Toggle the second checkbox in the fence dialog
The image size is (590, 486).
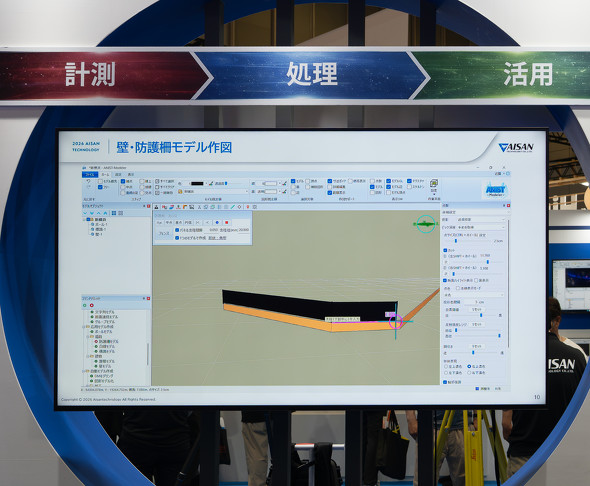pyautogui.click(x=177, y=238)
